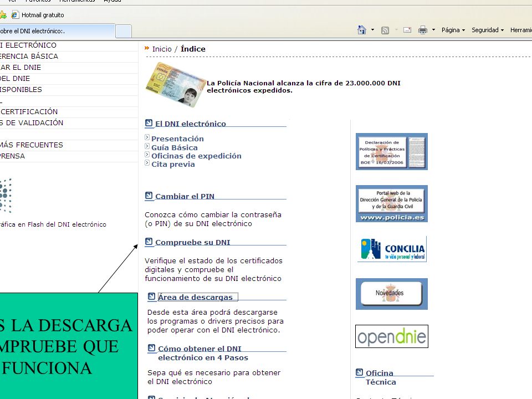Open the Home button dropdown arrow
Image resolution: width=532 pixels, height=399 pixels.
click(x=372, y=30)
